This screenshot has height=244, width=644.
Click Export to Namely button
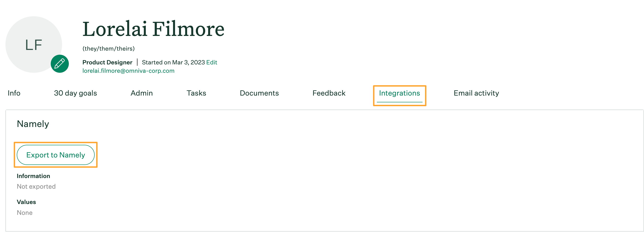click(x=55, y=155)
